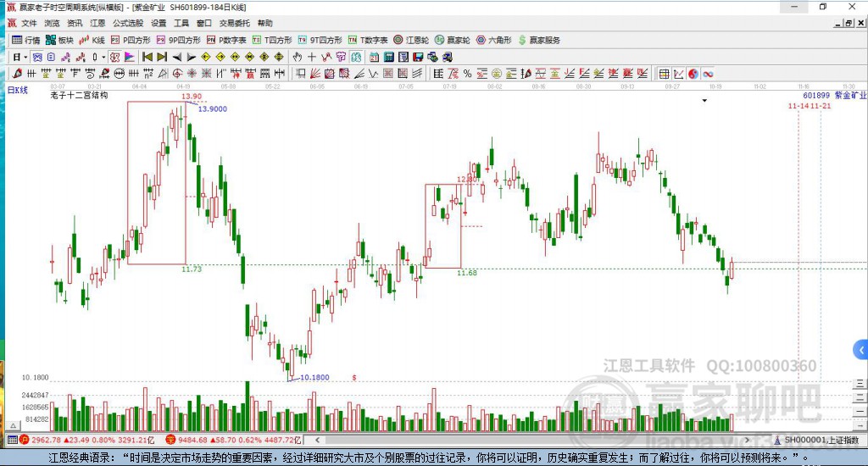Click the small black triangle marker on chart
868x466 pixels.
click(x=704, y=101)
